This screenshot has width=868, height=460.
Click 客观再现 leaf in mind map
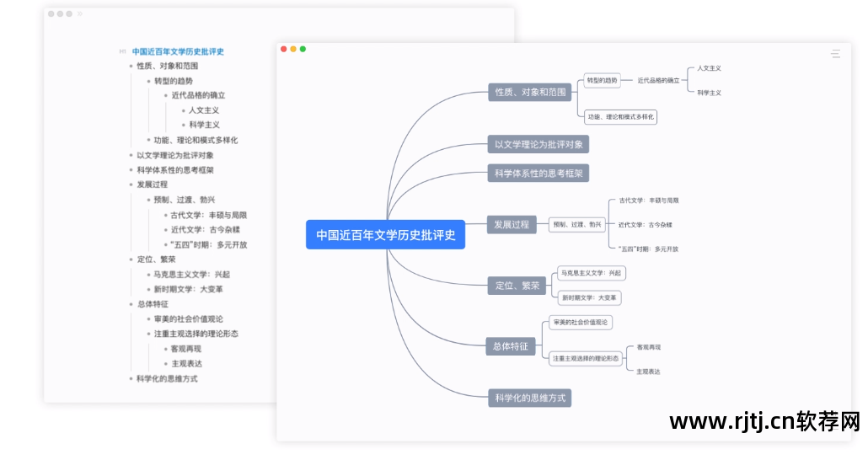648,348
